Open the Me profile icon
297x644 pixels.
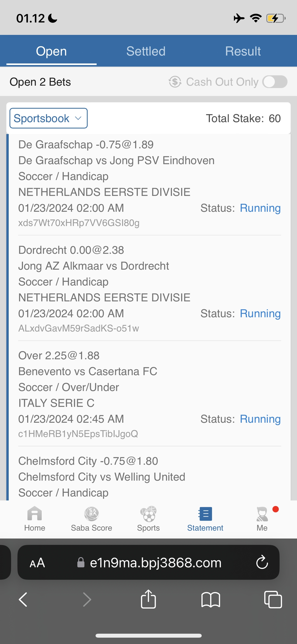click(x=262, y=514)
